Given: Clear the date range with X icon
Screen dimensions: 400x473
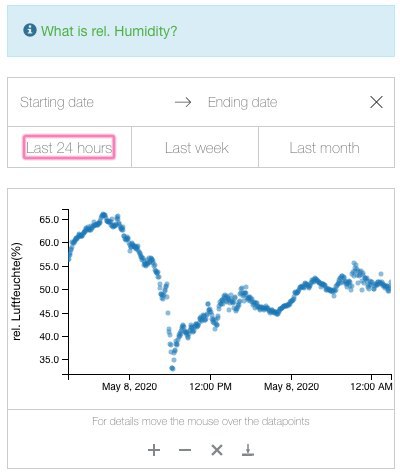Looking at the screenshot, I should (376, 102).
